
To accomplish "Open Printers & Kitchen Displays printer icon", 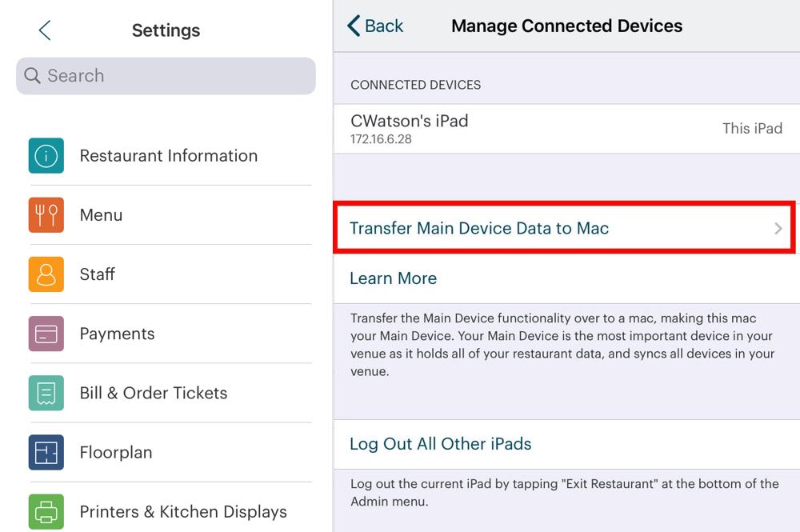I will (x=46, y=511).
